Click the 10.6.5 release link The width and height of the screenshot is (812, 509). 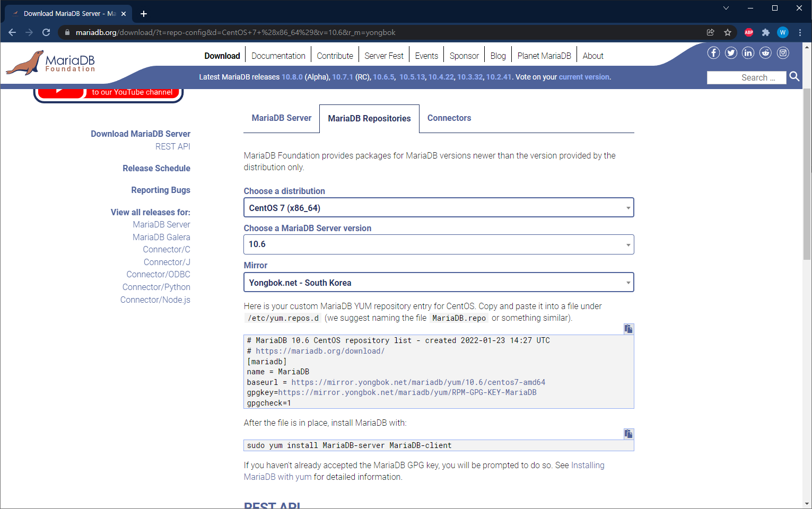point(384,77)
